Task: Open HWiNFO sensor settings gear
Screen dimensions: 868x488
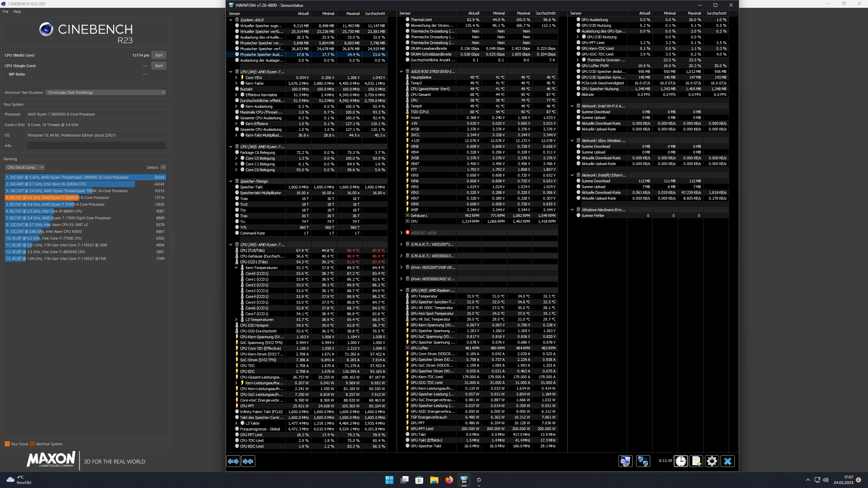Action: (x=712, y=461)
